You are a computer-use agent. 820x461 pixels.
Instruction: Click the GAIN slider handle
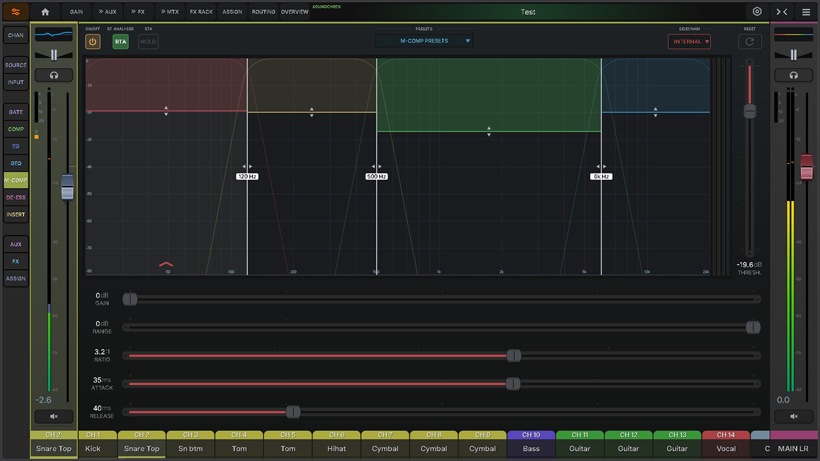point(130,299)
